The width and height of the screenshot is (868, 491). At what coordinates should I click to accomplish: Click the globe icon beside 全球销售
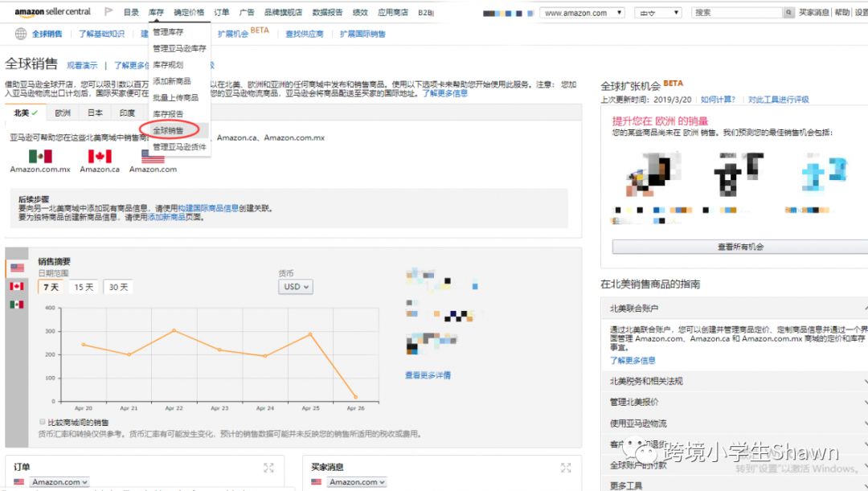[20, 34]
